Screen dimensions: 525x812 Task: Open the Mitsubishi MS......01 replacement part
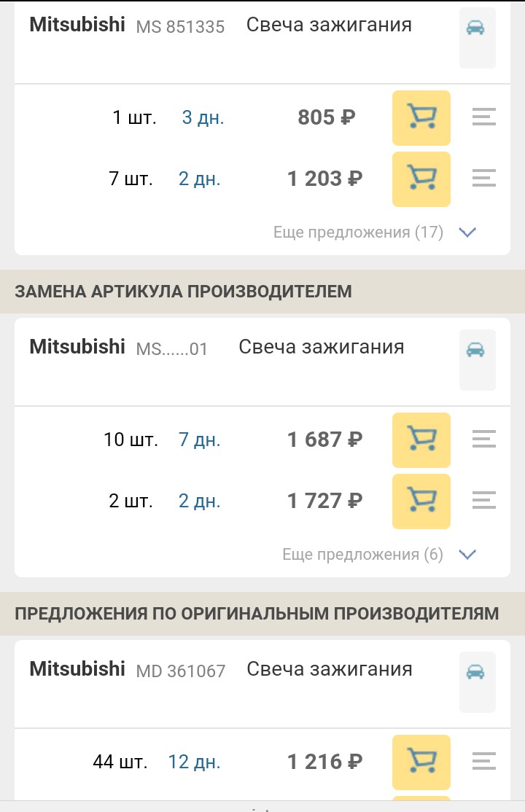171,349
